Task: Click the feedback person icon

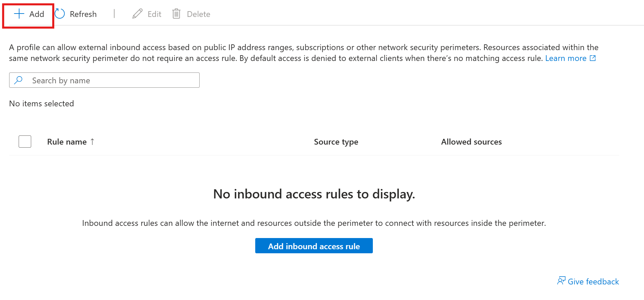Action: point(561,281)
